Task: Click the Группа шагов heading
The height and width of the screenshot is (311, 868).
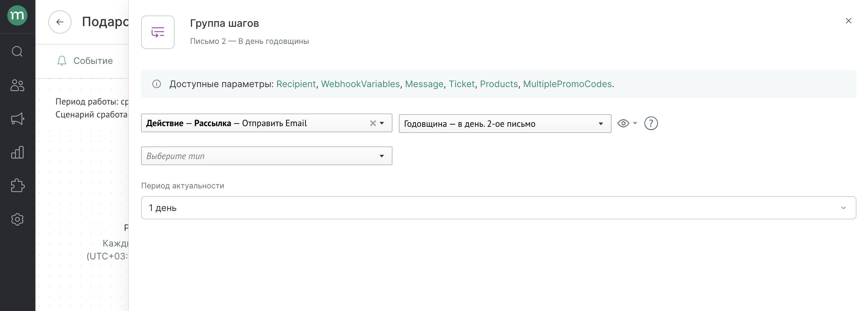Action: [225, 23]
